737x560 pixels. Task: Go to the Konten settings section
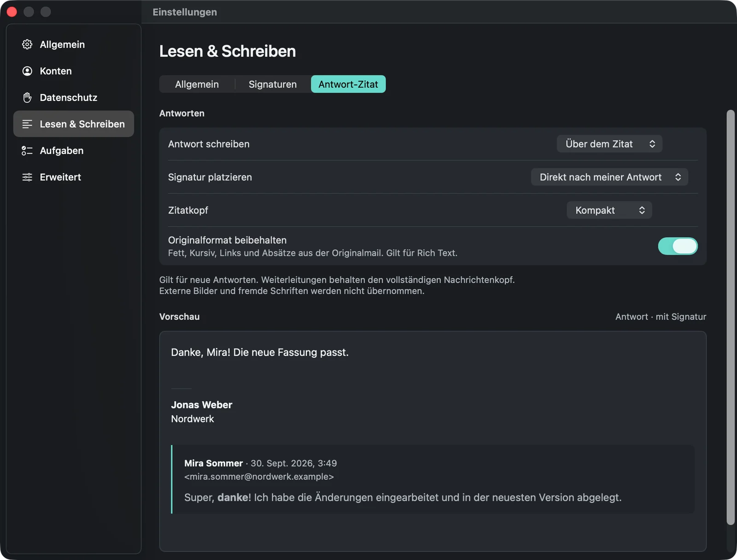coord(74,71)
